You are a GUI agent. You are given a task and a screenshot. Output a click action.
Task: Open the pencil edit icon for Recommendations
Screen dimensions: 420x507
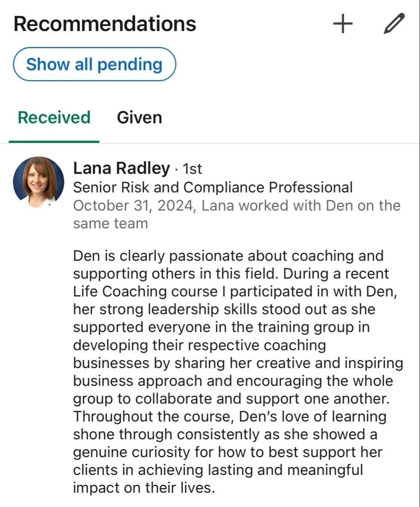pos(394,23)
